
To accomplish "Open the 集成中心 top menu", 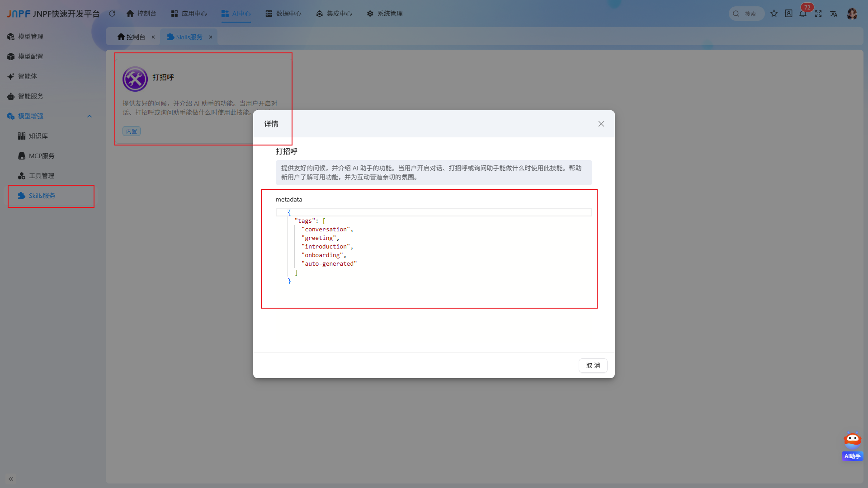I will (x=334, y=14).
